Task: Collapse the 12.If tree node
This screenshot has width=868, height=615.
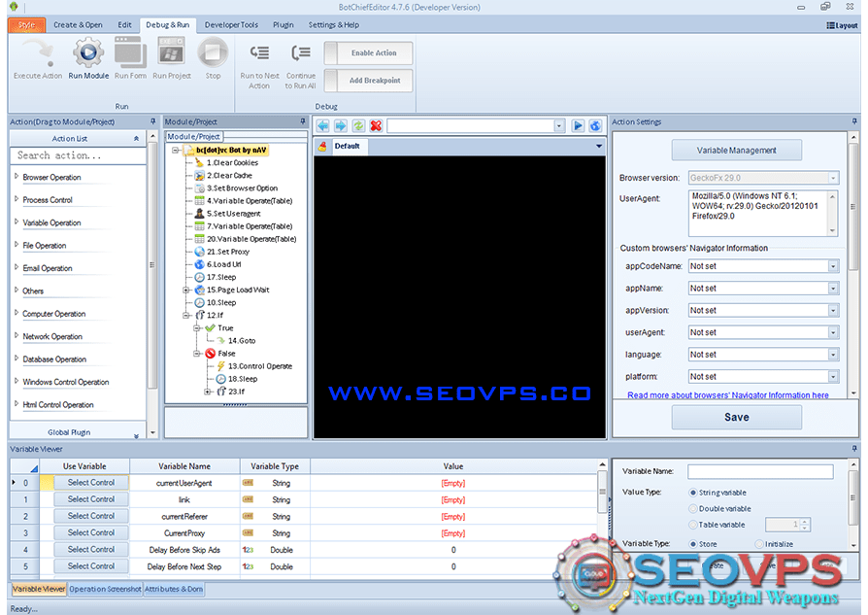Action: click(187, 315)
